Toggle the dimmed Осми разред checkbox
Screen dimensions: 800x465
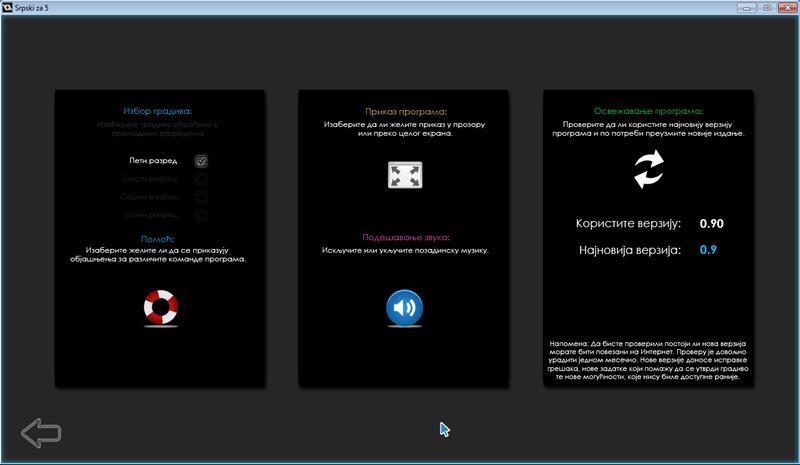[201, 215]
